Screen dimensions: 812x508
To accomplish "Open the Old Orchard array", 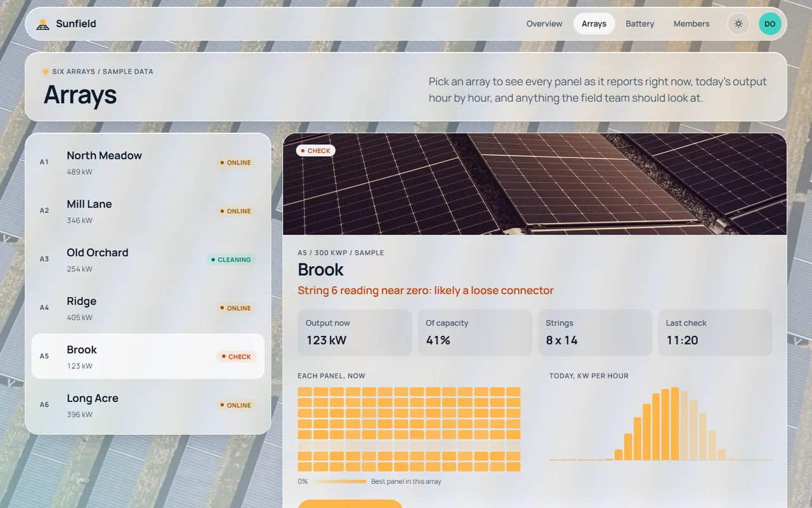I will click(x=148, y=260).
